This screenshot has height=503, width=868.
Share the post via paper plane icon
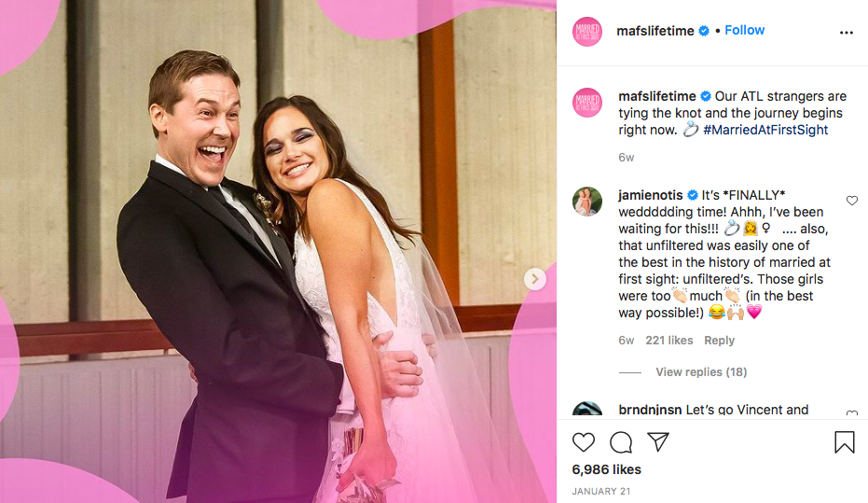pos(658,441)
